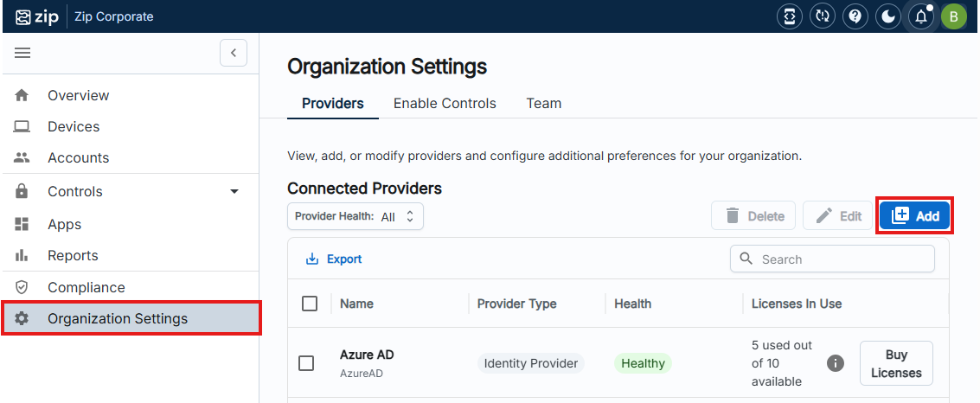Tick the select-all checkbox in table header
Viewport: 980px width, 403px height.
pos(310,304)
